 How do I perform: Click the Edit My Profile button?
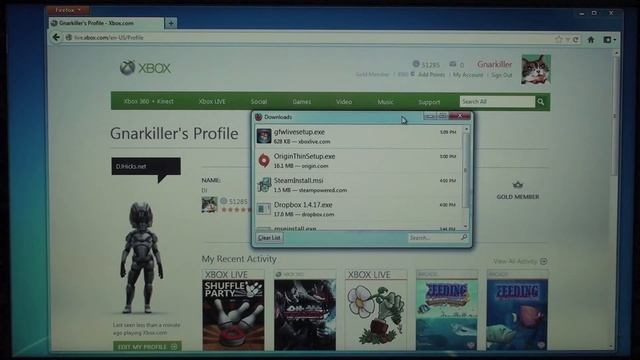pos(147,347)
